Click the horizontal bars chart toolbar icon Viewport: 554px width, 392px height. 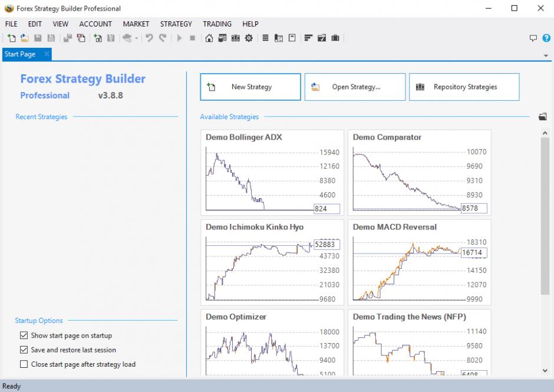308,38
